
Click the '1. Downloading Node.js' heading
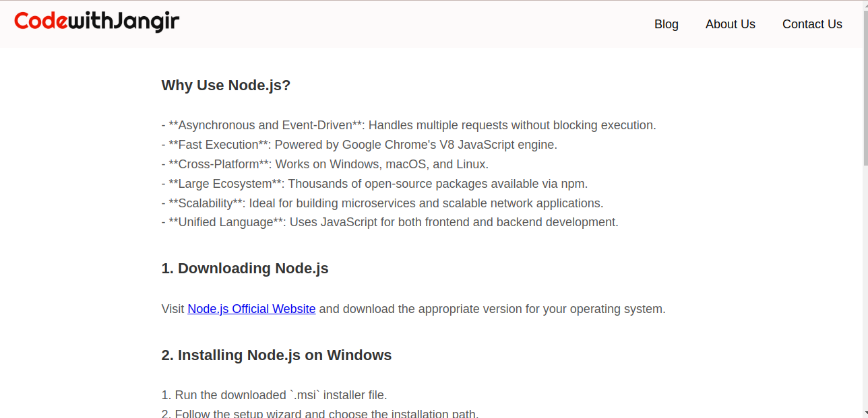point(245,268)
